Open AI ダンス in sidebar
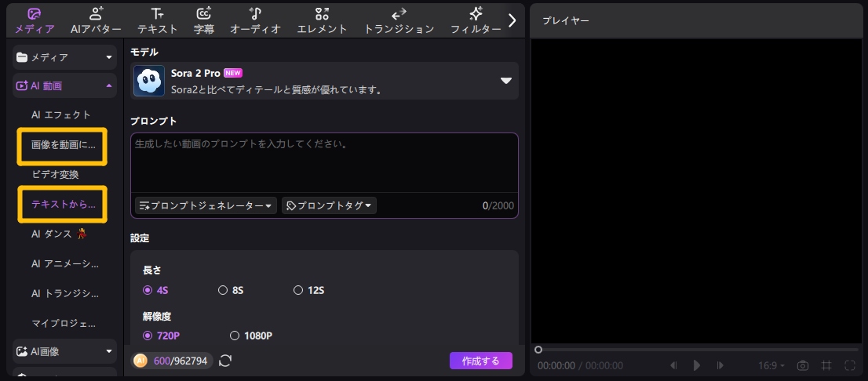Screen dimensions: 868x381 [x=60, y=234]
